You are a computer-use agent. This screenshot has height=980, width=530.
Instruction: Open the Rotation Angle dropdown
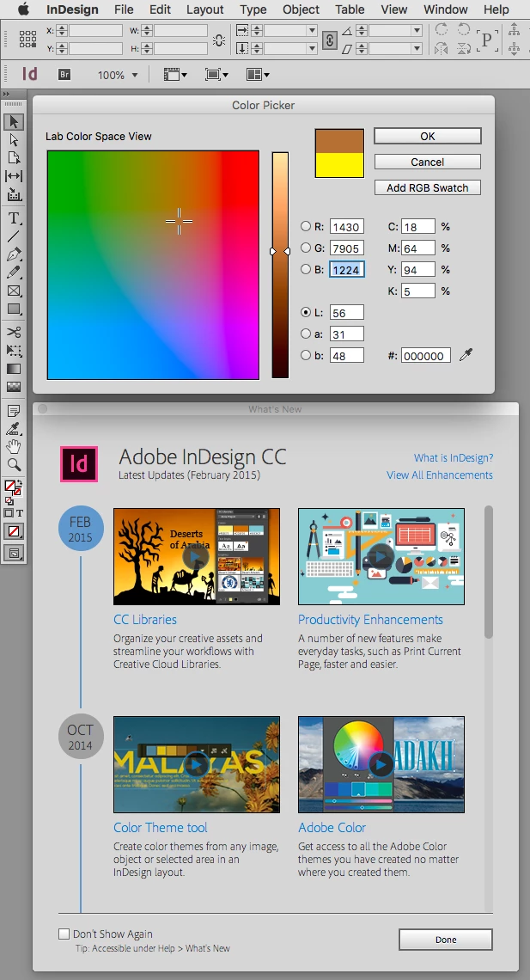[x=417, y=31]
